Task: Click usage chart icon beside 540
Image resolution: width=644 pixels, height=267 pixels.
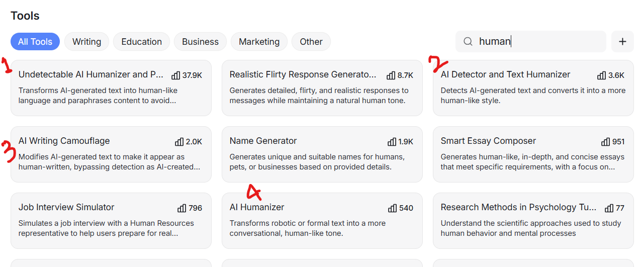Action: click(x=392, y=208)
